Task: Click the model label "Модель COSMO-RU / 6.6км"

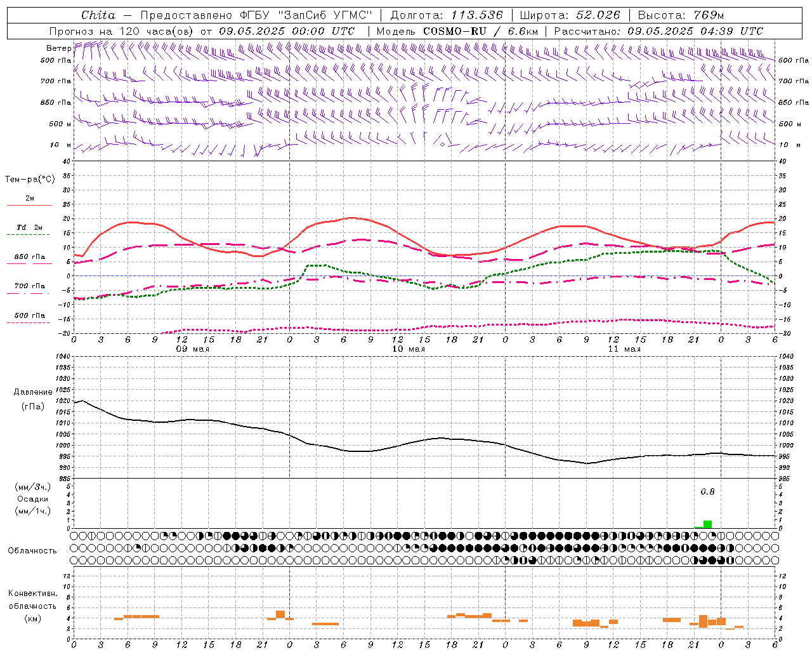Action: click(x=457, y=31)
